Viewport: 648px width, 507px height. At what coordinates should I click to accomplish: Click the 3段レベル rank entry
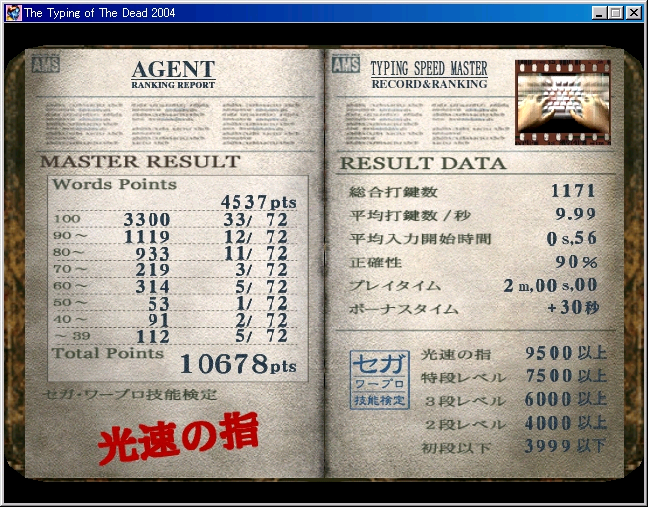tap(465, 401)
